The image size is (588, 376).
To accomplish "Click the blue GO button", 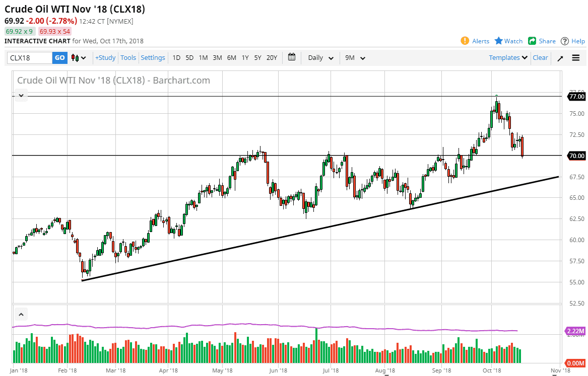I will click(60, 58).
